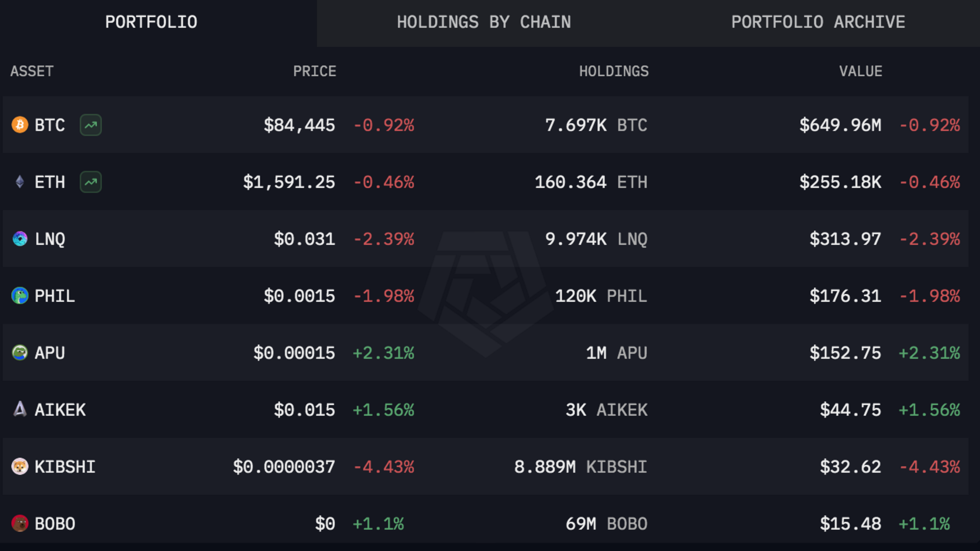Open the KIBSHI asset name link

tap(65, 467)
